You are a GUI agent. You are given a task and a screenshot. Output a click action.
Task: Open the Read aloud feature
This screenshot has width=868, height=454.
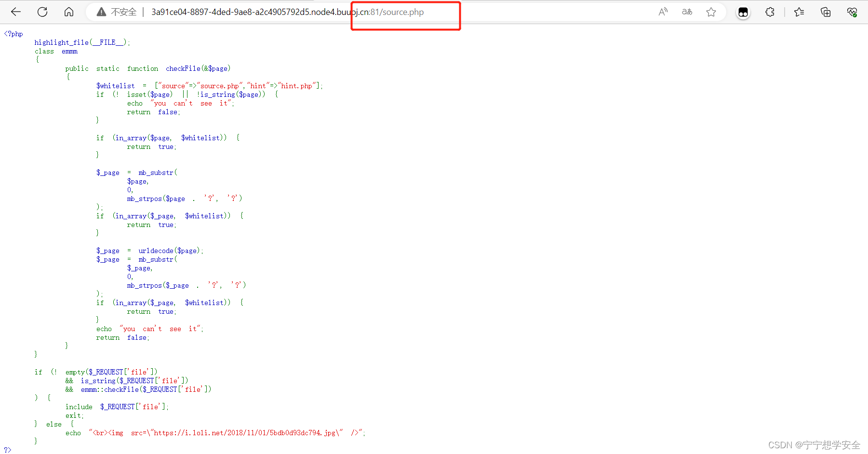(x=663, y=12)
